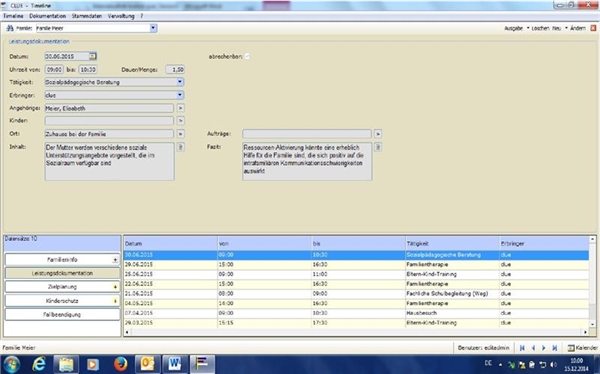Screen dimensions: 600x374
Task: Jump to last record navigation arrow
Action: (x=554, y=348)
